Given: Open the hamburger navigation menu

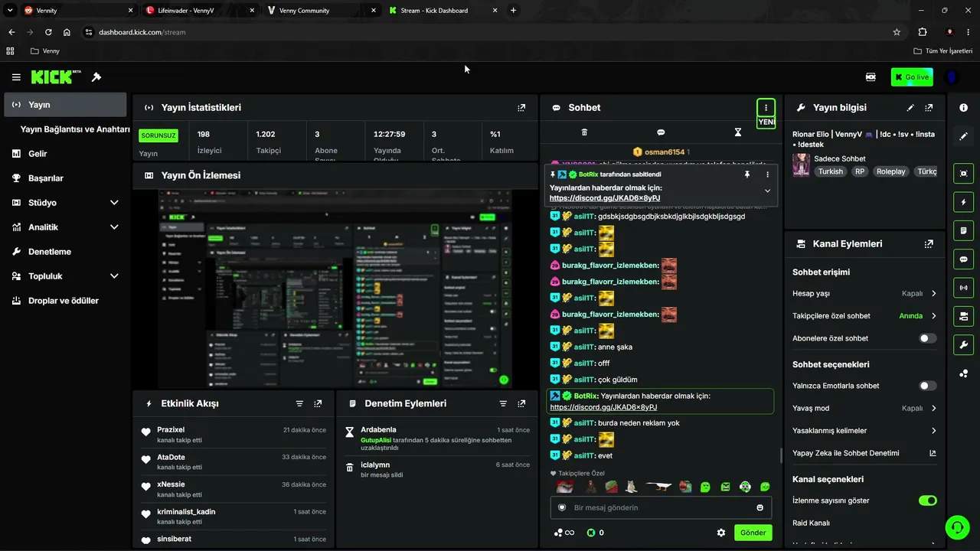Looking at the screenshot, I should (16, 77).
